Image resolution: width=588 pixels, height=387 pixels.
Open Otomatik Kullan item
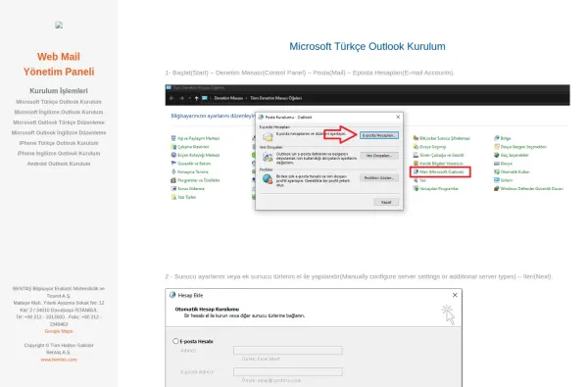coord(512,171)
